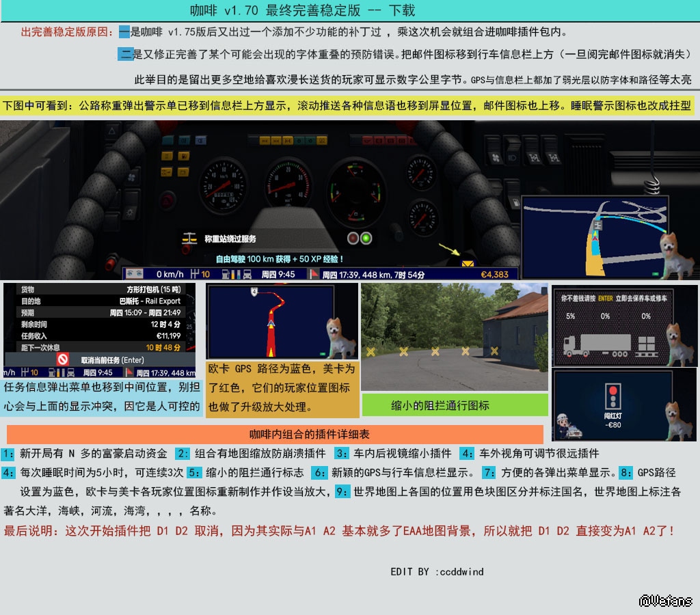Click the blue '一' marker square

click(124, 31)
